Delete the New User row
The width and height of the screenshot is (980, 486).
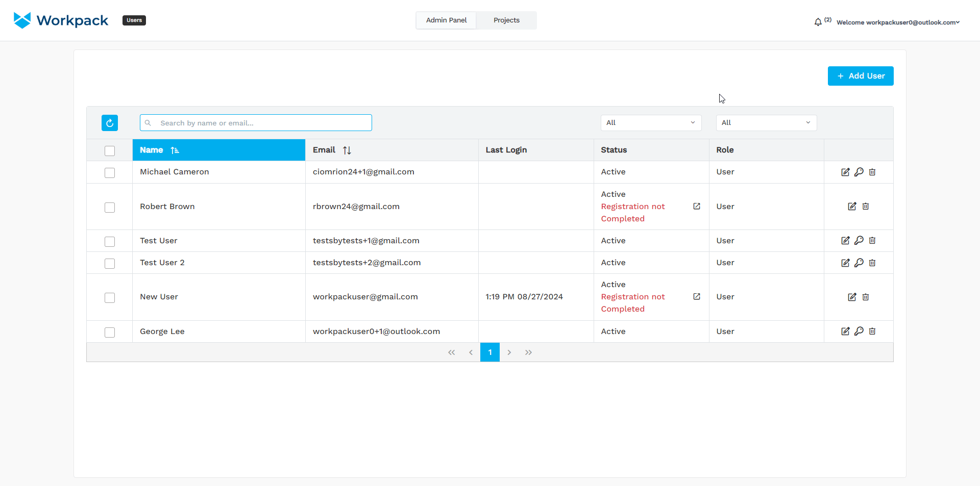(x=866, y=297)
